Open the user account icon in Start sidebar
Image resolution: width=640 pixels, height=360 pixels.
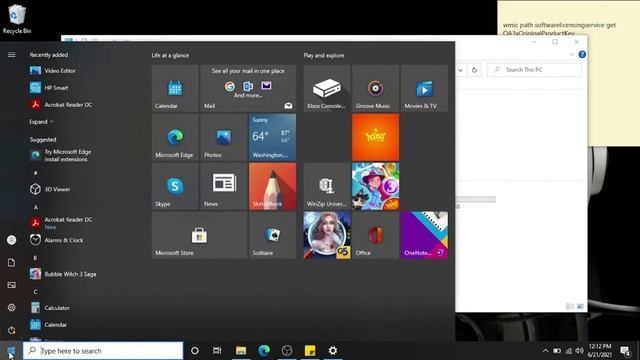pos(11,240)
